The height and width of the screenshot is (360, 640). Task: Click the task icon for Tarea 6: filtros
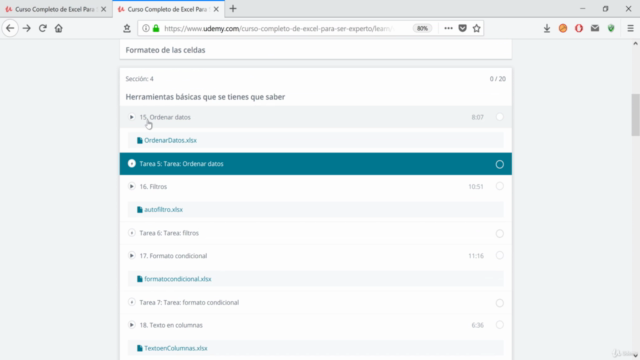131,233
